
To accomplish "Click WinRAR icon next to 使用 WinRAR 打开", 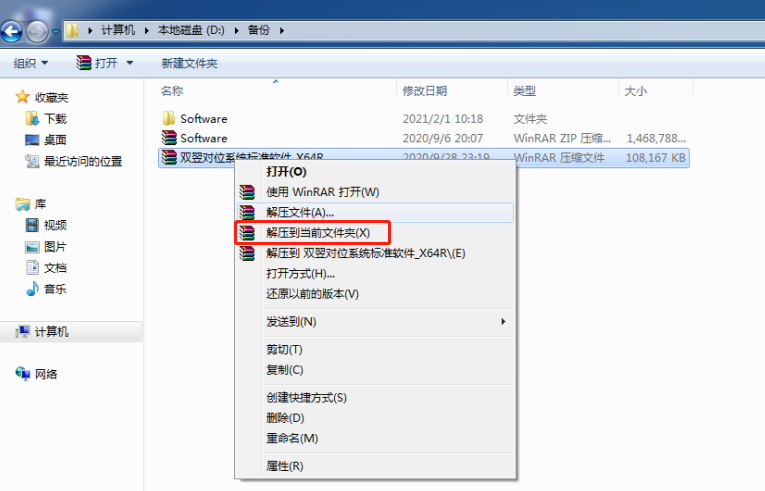I will click(247, 192).
